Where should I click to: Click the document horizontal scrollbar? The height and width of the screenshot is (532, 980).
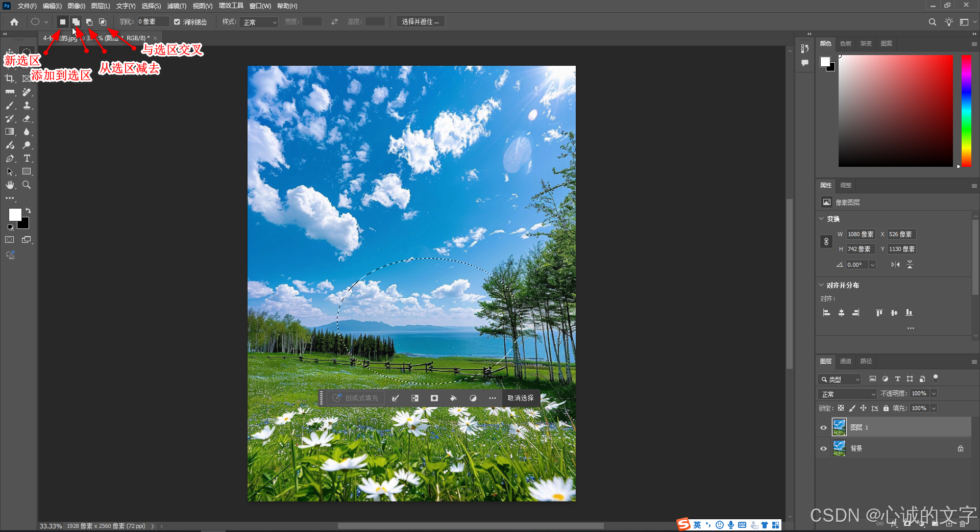coord(470,525)
